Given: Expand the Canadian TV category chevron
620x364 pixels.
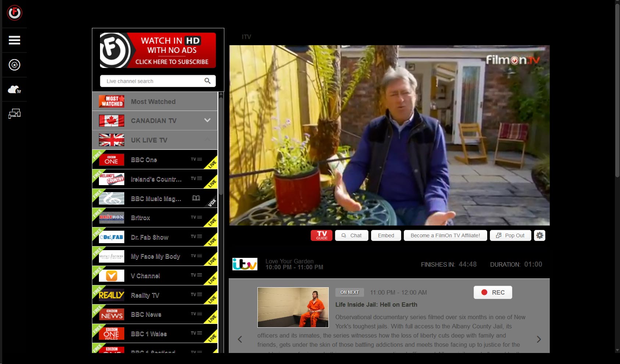Looking at the screenshot, I should pos(207,120).
